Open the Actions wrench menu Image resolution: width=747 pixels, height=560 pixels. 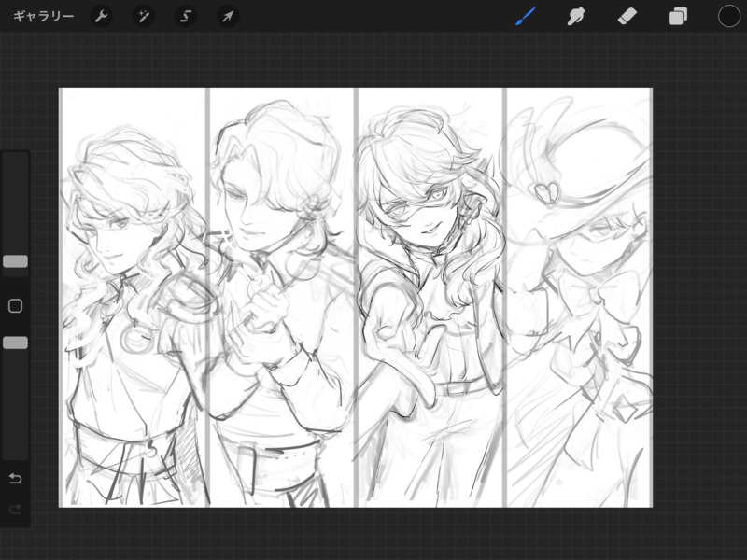pyautogui.click(x=101, y=17)
